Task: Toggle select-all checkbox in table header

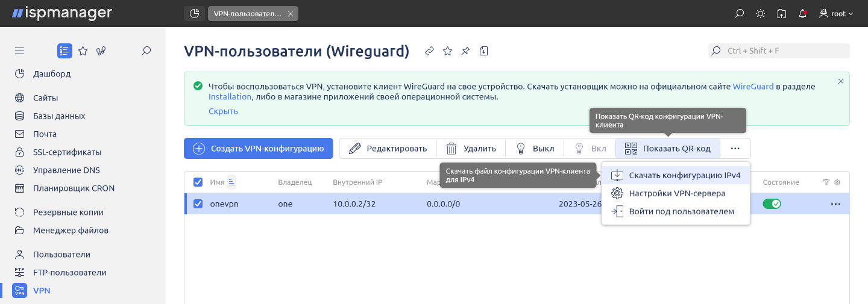Action: [198, 182]
